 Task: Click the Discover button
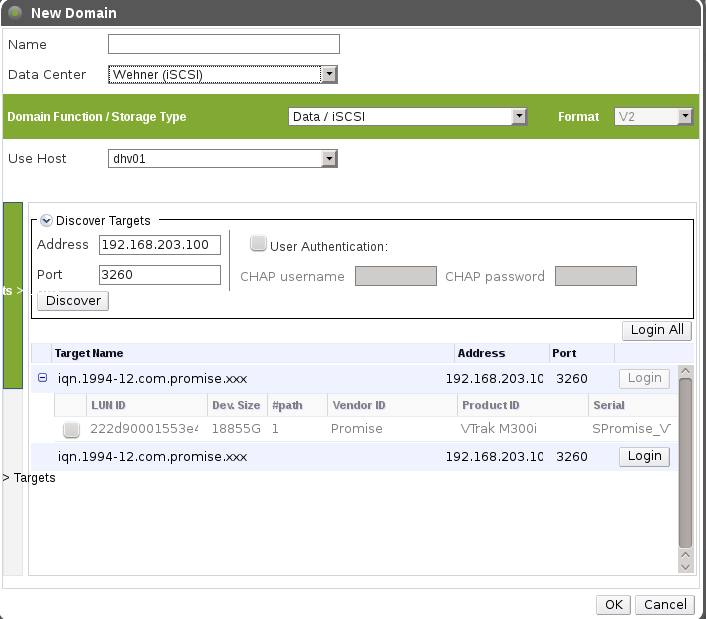pos(73,300)
